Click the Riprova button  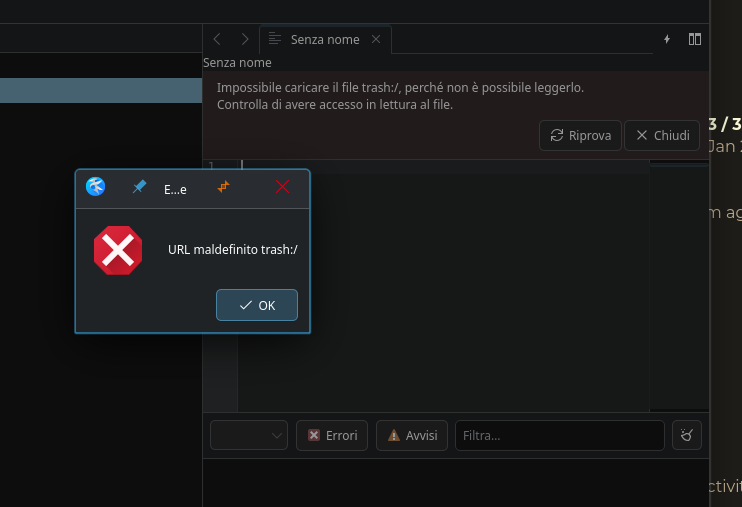click(x=580, y=135)
